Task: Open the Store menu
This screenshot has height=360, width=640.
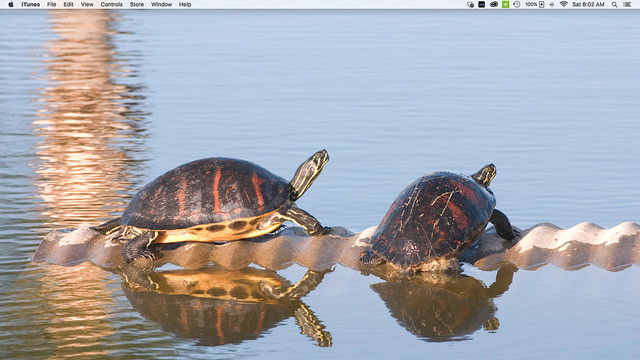Action: tap(137, 4)
